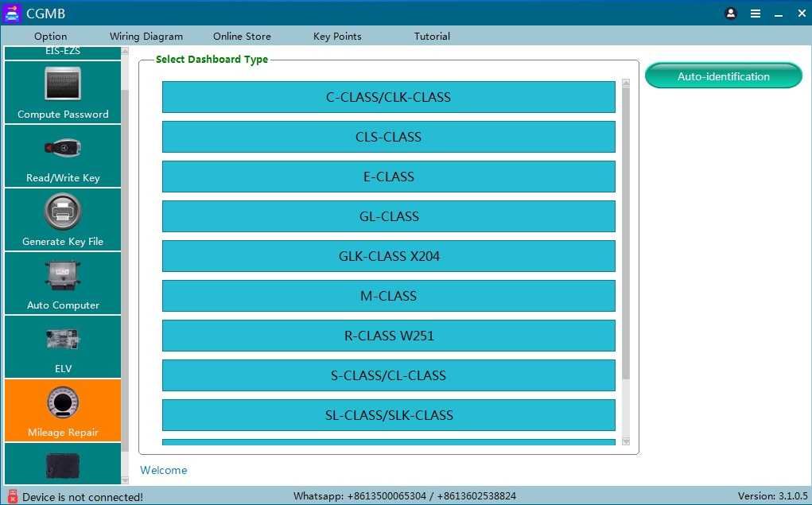
Task: Open the Generate Key File module
Action: [63, 219]
